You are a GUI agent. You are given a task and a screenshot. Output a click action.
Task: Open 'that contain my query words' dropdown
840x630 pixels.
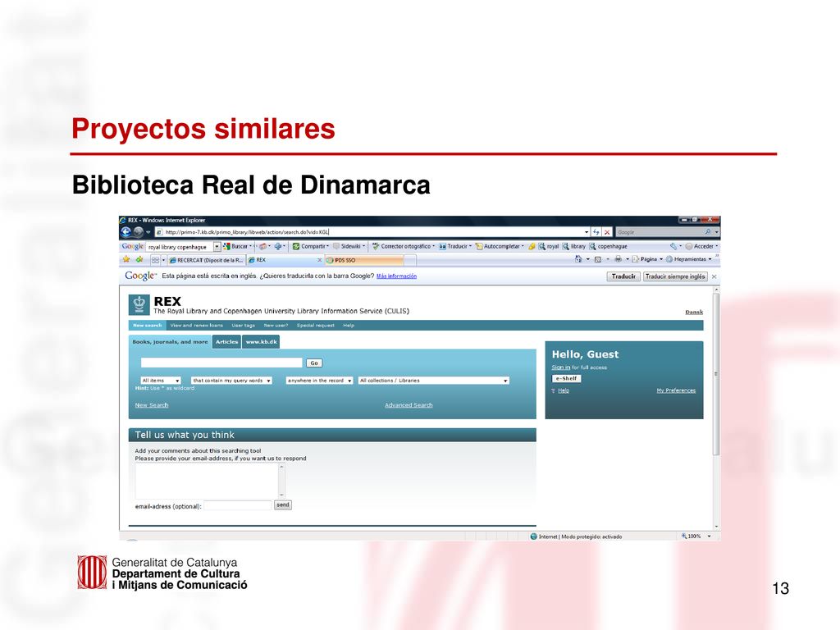pos(231,381)
